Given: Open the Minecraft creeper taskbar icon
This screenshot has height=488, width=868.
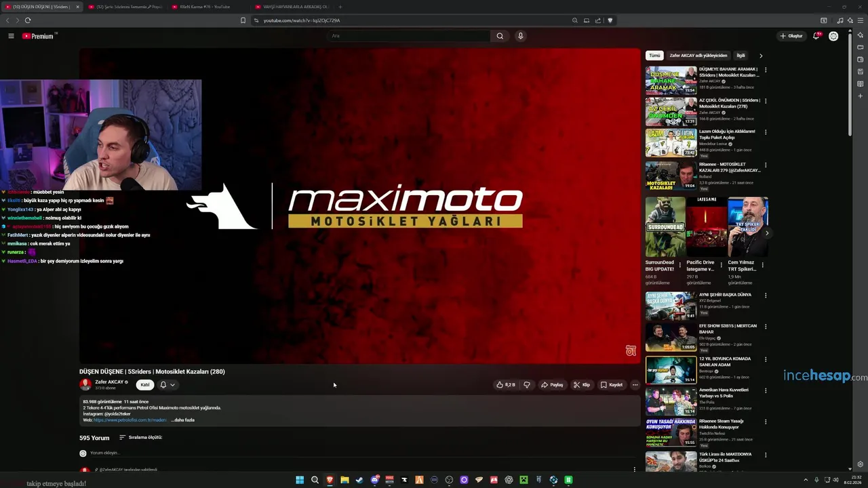Looking at the screenshot, I should [524, 480].
